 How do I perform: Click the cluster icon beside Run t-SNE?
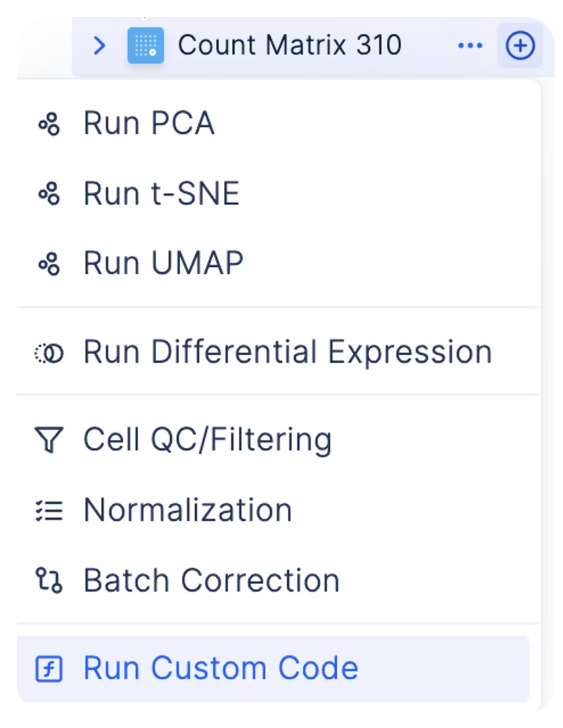tap(50, 194)
